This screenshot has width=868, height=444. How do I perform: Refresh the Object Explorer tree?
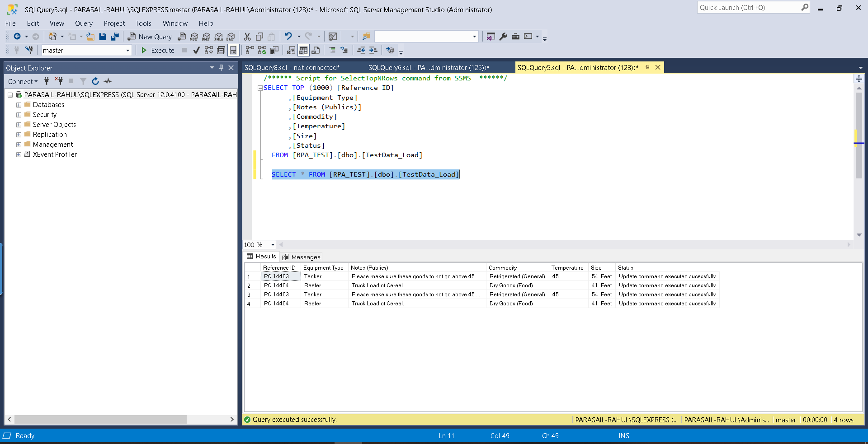95,81
